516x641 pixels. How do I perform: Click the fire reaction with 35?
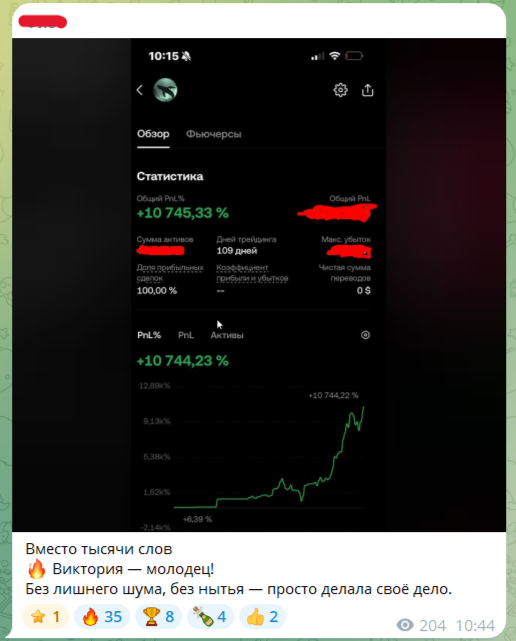point(102,616)
